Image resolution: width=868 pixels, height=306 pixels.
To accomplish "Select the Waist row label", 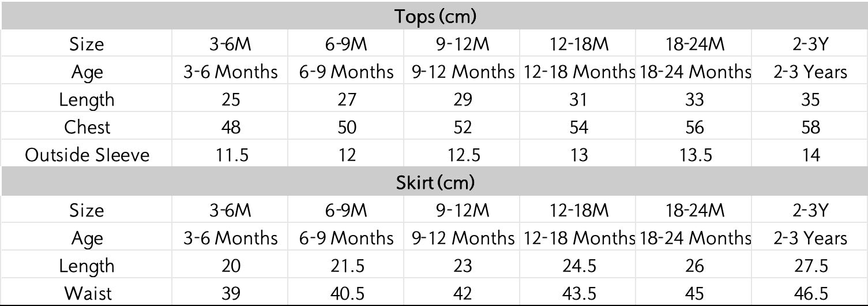I will point(87,293).
